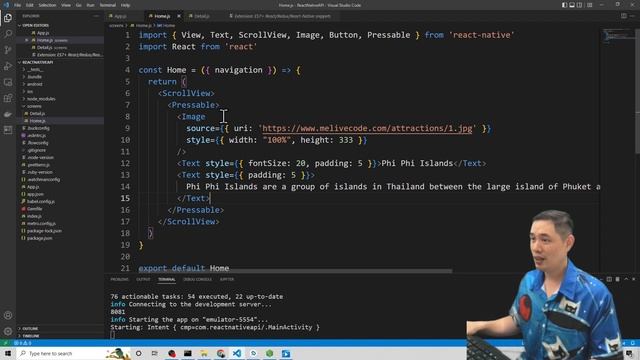
Task: Toggle bottom panel layout icon
Action: (572, 5)
